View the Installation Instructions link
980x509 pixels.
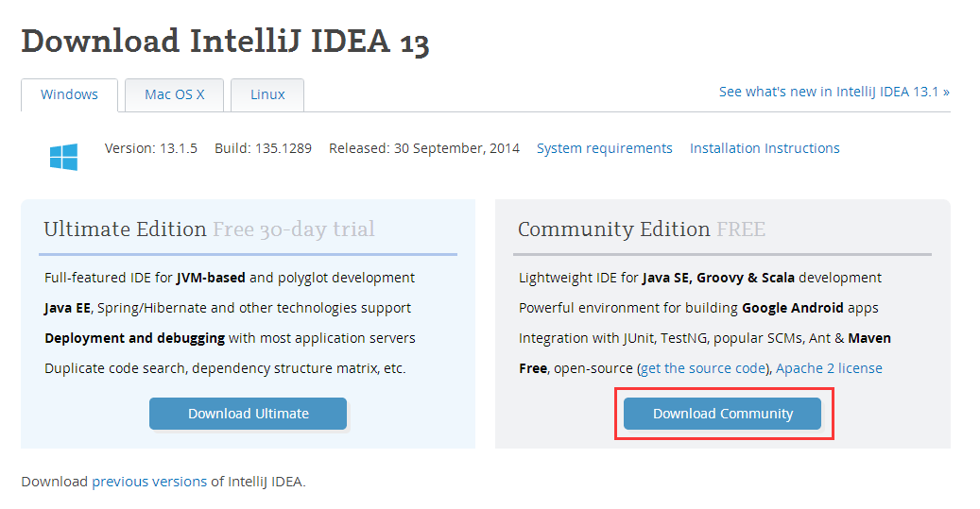765,148
